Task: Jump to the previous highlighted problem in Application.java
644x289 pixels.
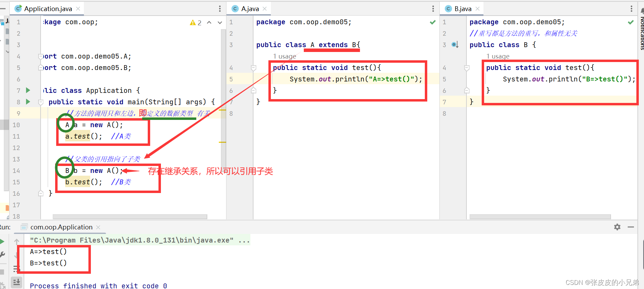Action: click(x=209, y=23)
